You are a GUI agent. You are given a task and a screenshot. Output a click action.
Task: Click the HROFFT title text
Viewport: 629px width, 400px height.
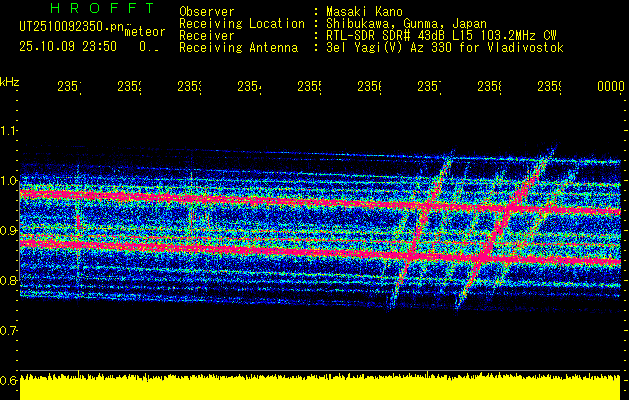tap(102, 8)
